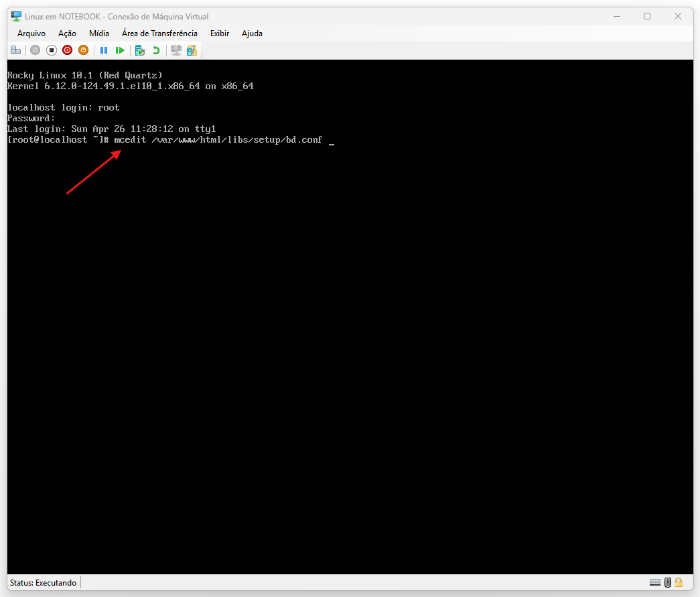
Task: Open the Ação menu
Action: pos(67,34)
